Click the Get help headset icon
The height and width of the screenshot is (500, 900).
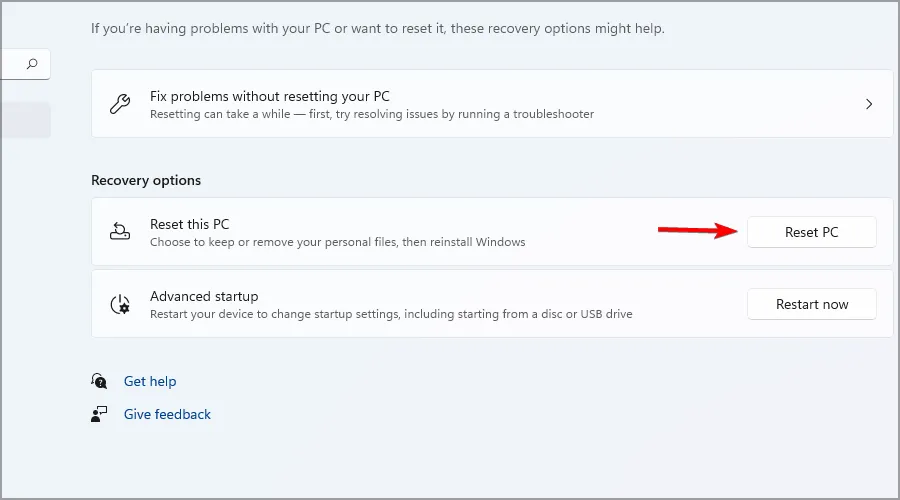99,381
